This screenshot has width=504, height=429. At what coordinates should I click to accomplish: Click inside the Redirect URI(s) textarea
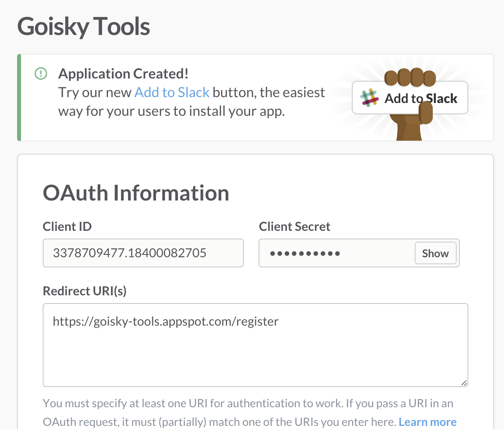(255, 345)
